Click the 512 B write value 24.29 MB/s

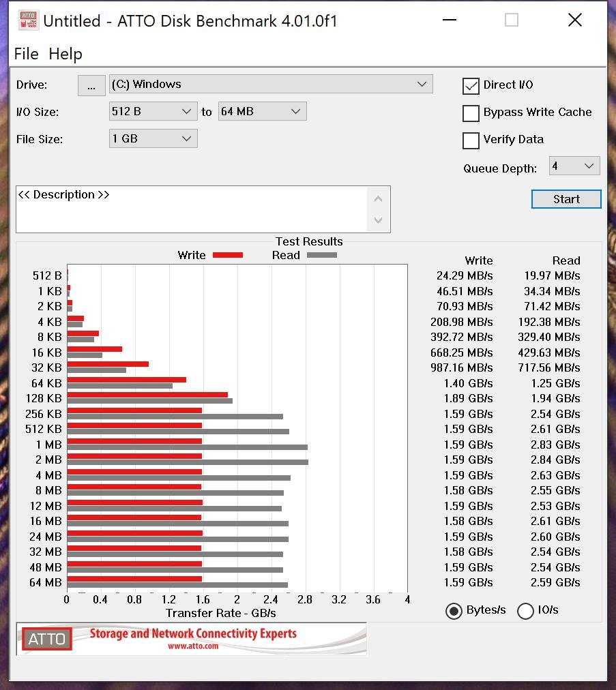click(x=465, y=276)
